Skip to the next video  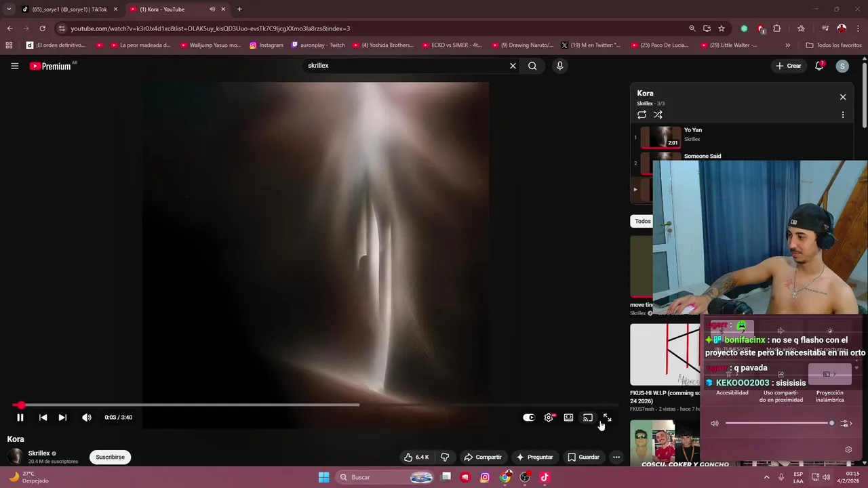click(x=62, y=418)
